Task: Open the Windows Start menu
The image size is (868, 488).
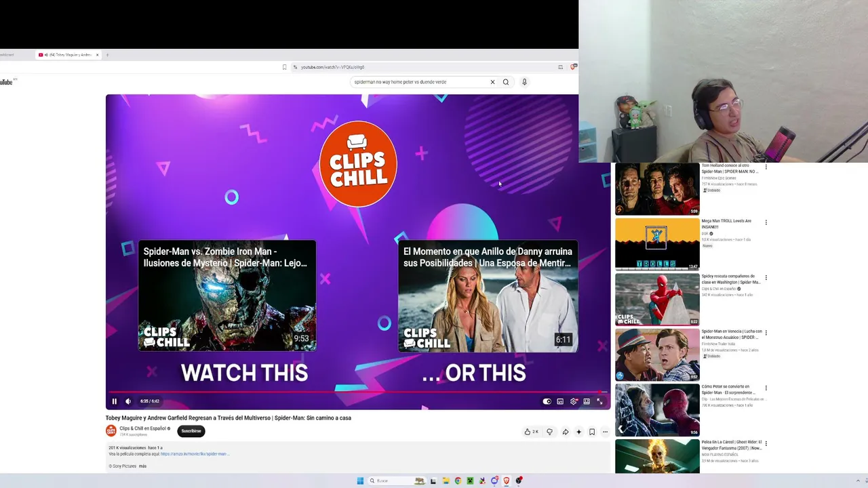Action: coord(360,481)
